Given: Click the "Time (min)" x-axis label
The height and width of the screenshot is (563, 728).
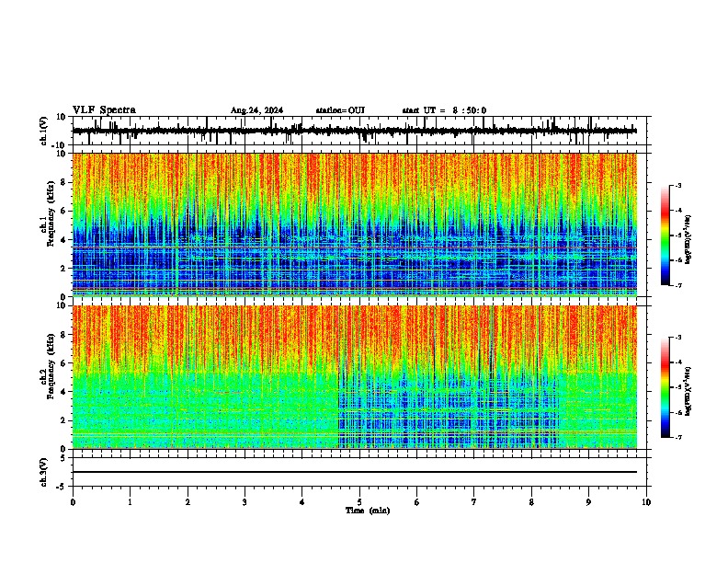Looking at the screenshot, I should tap(368, 511).
